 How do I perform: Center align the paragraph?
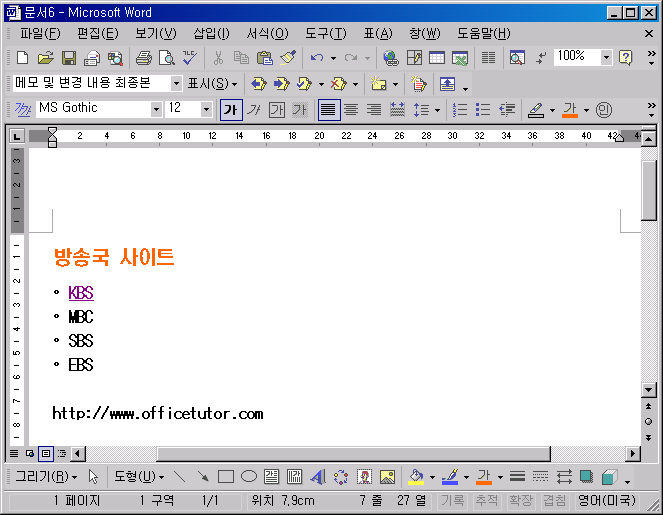(x=351, y=110)
